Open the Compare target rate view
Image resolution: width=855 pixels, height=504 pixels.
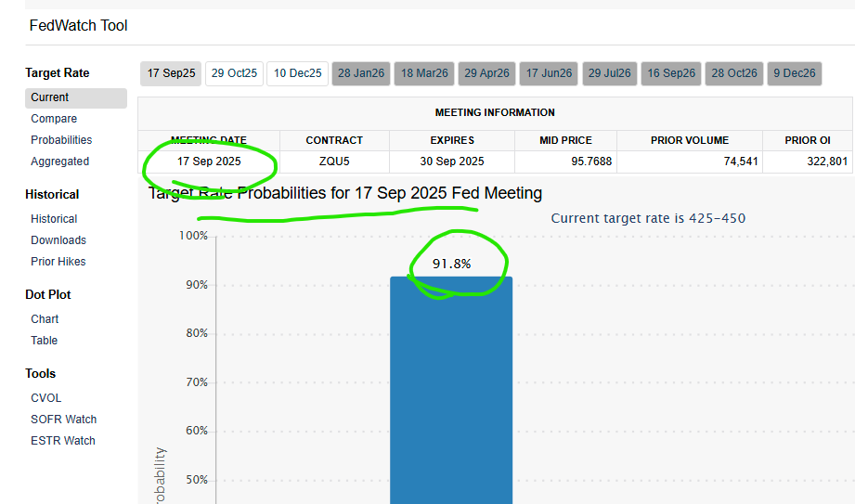tap(54, 119)
